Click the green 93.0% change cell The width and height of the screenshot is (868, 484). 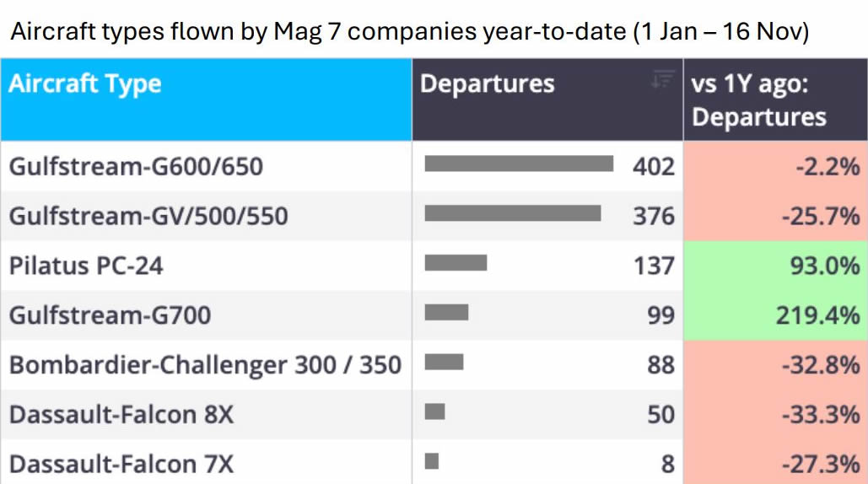click(x=775, y=266)
